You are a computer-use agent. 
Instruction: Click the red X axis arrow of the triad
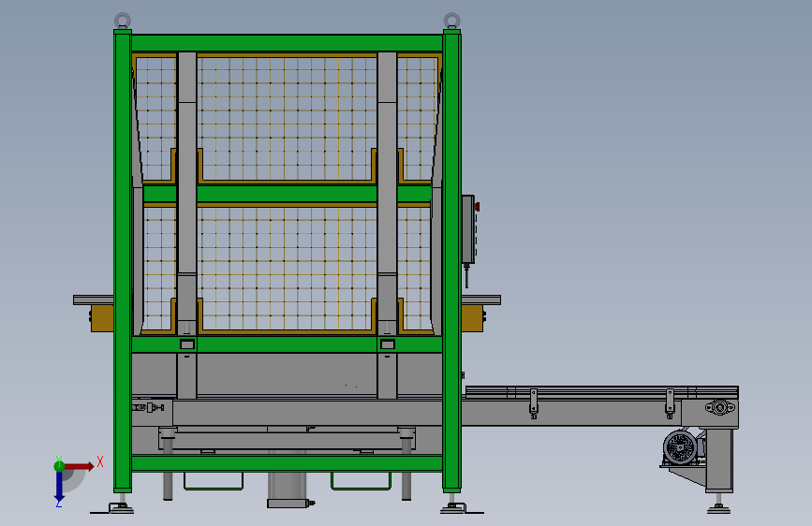(79, 466)
